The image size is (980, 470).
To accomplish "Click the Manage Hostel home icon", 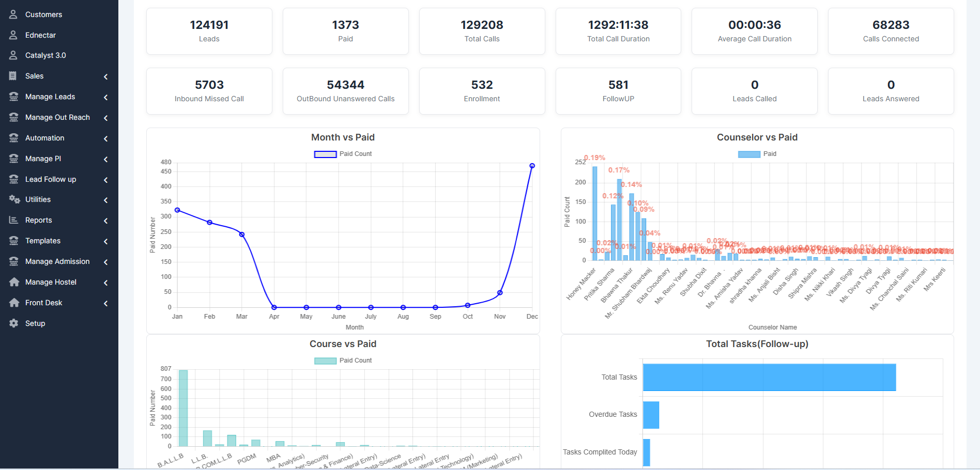I will point(14,282).
